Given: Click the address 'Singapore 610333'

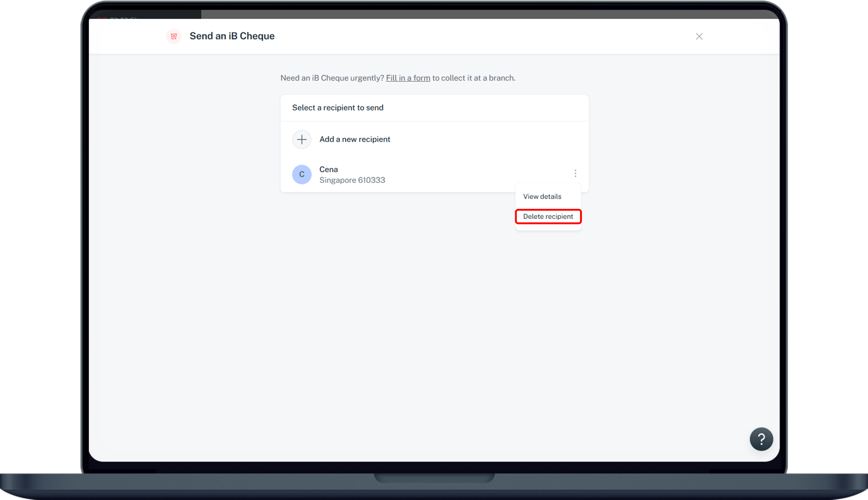Looking at the screenshot, I should click(x=352, y=180).
